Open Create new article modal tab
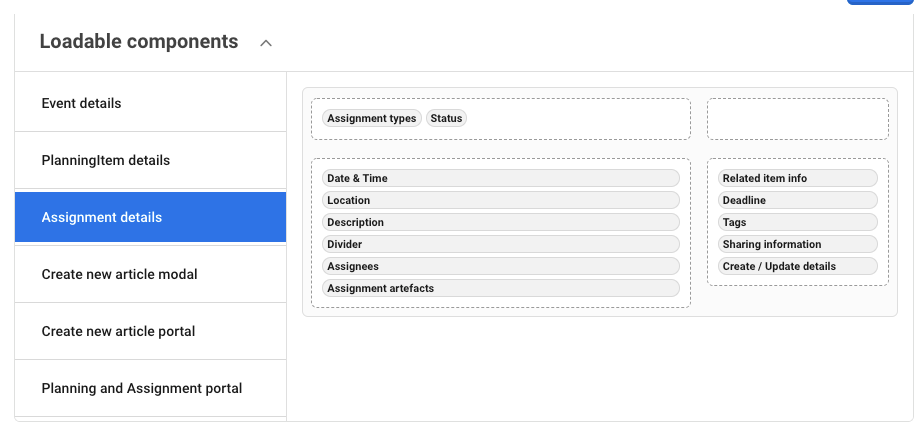921x425 pixels. coord(150,274)
